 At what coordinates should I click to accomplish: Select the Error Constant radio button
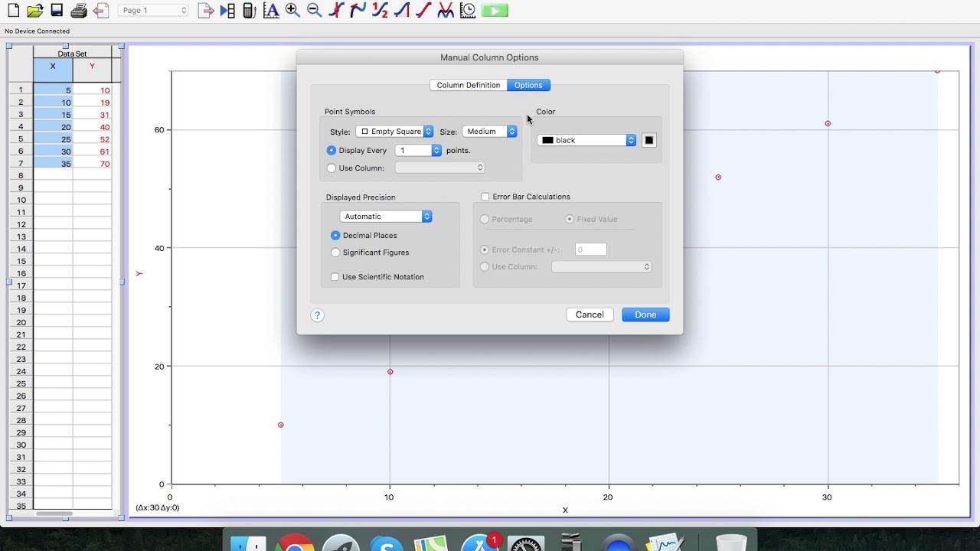(x=485, y=250)
